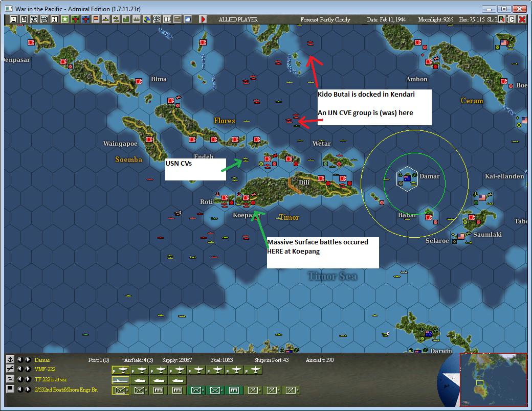
Task: Click the orange flag toolbar icon
Action: [95, 19]
